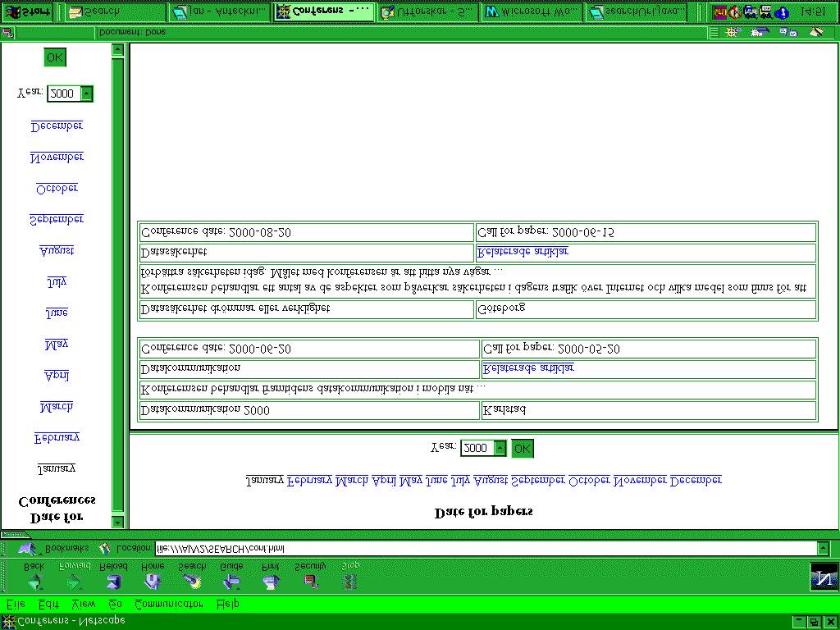
Task: Switch to the Search taskbar window
Action: pyautogui.click(x=115, y=11)
